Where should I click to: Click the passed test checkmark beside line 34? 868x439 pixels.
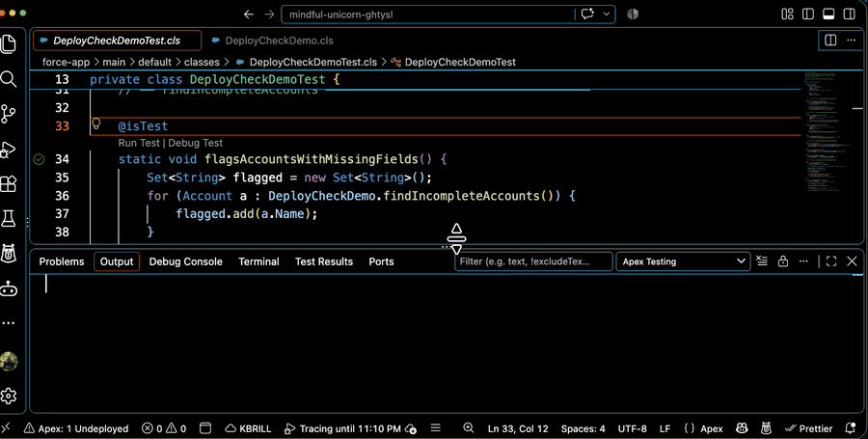click(x=39, y=159)
